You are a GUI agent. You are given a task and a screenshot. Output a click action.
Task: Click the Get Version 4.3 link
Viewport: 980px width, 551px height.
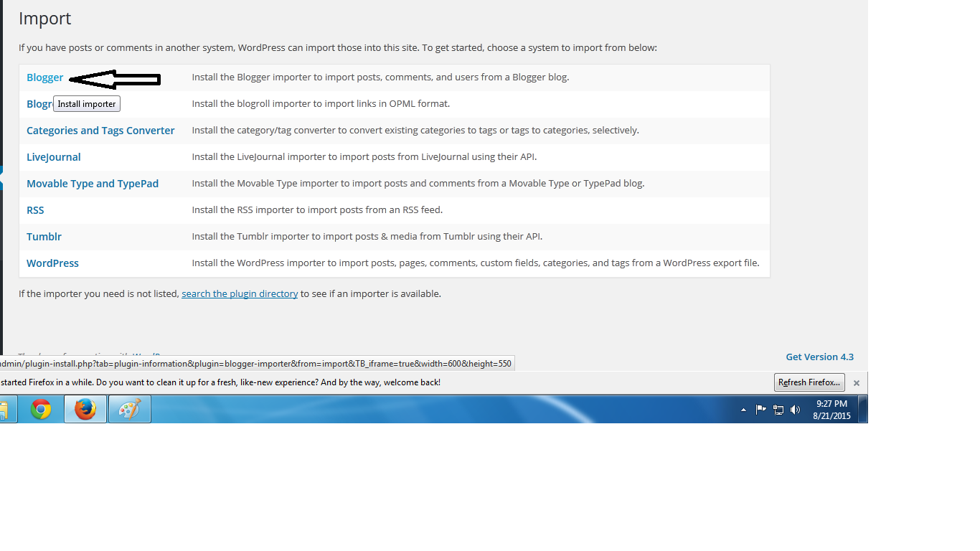click(x=819, y=357)
